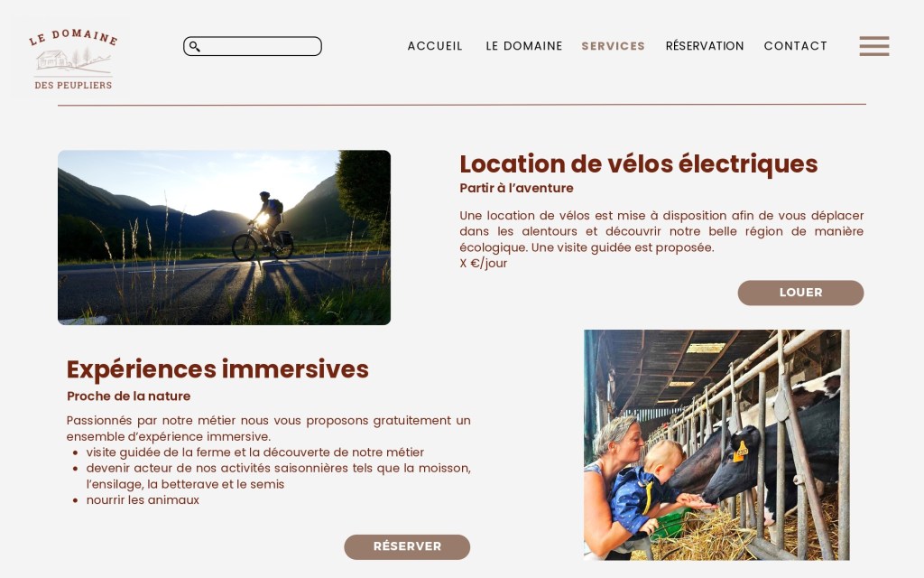Click the Expériences immersives heading

pyautogui.click(x=217, y=369)
